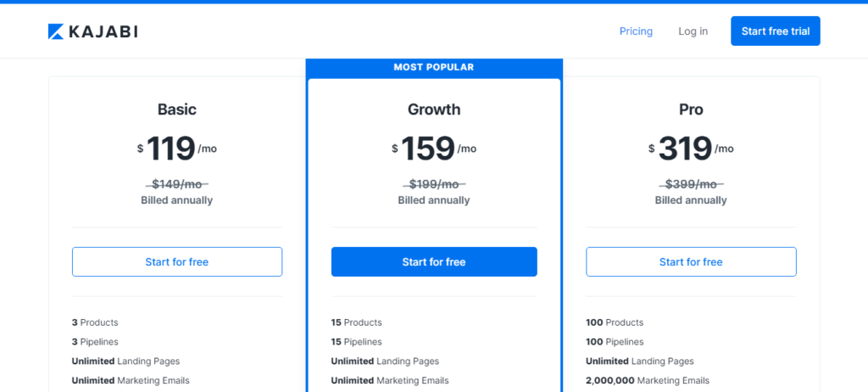Click the crossed-out $149/mo price
868x392 pixels.
click(176, 184)
